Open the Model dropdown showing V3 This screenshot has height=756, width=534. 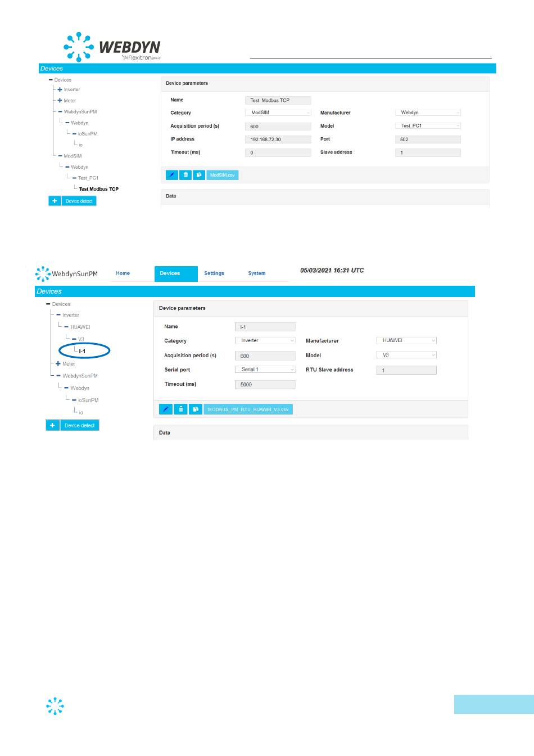coord(406,355)
